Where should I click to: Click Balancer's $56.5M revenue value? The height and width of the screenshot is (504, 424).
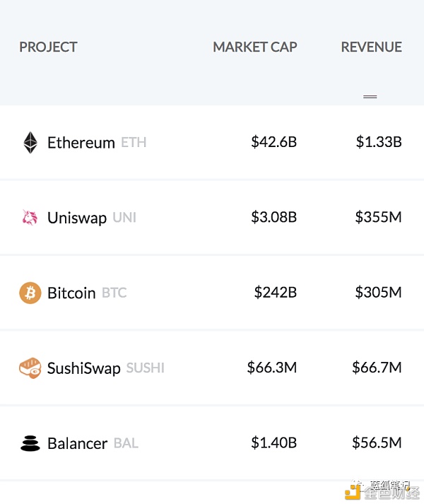click(x=377, y=443)
